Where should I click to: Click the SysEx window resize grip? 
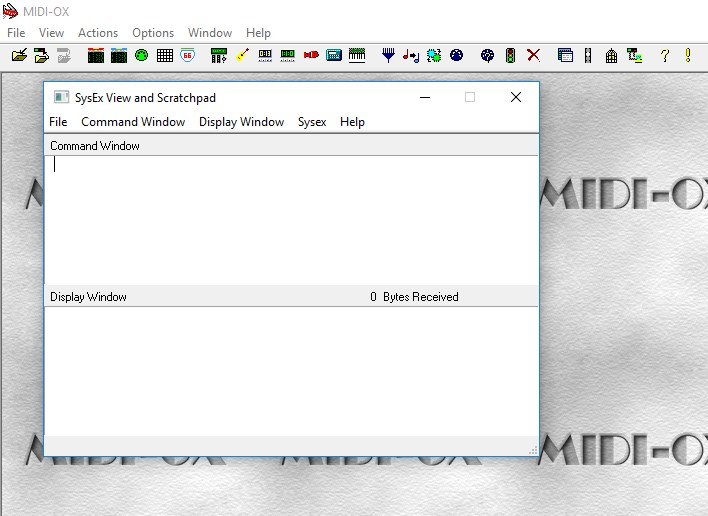point(533,450)
